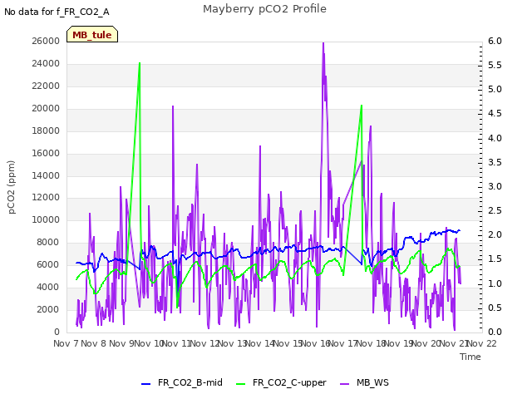
Task: Click the Nov 8 x-axis date label
Action: (94, 343)
